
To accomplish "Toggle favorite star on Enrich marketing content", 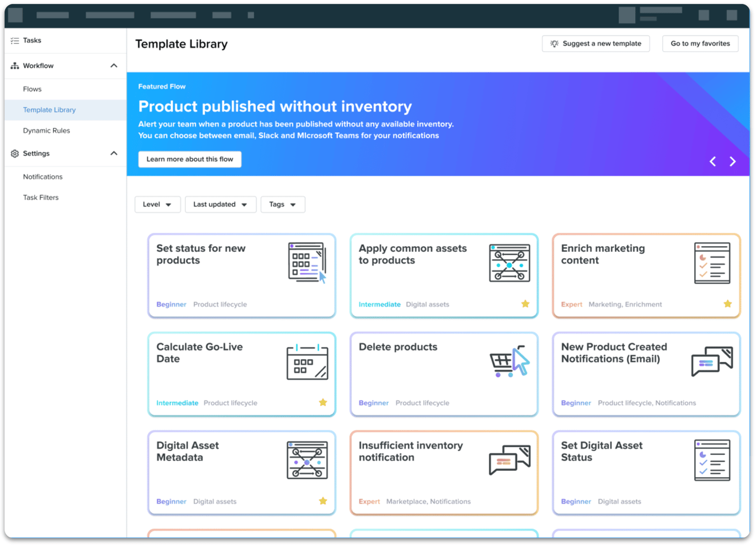I will tap(727, 304).
